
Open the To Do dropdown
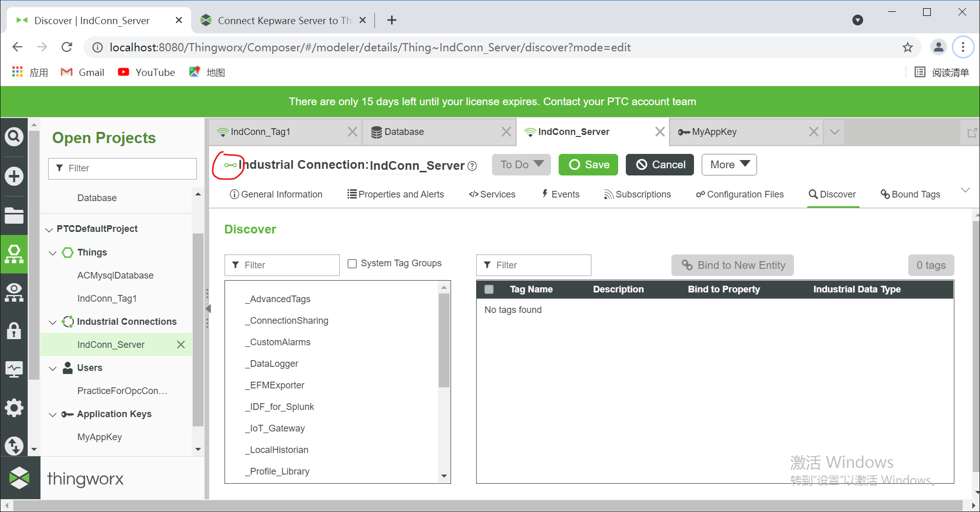521,165
